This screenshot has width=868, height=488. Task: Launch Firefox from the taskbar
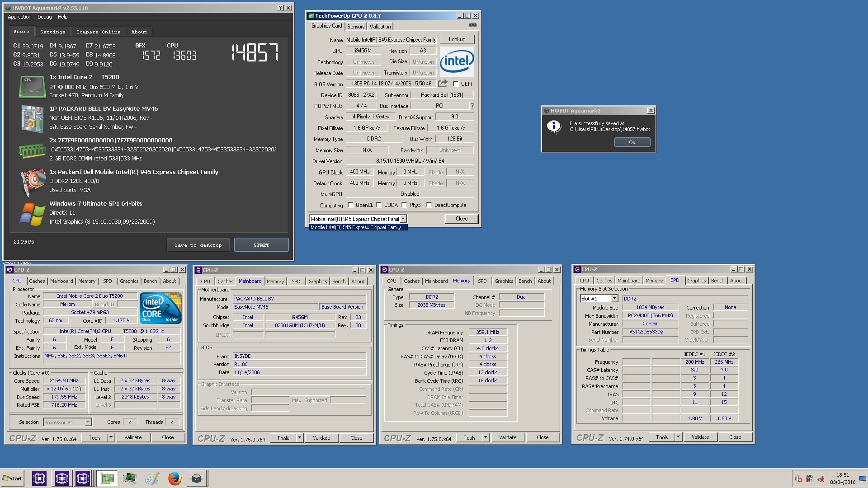[x=175, y=479]
